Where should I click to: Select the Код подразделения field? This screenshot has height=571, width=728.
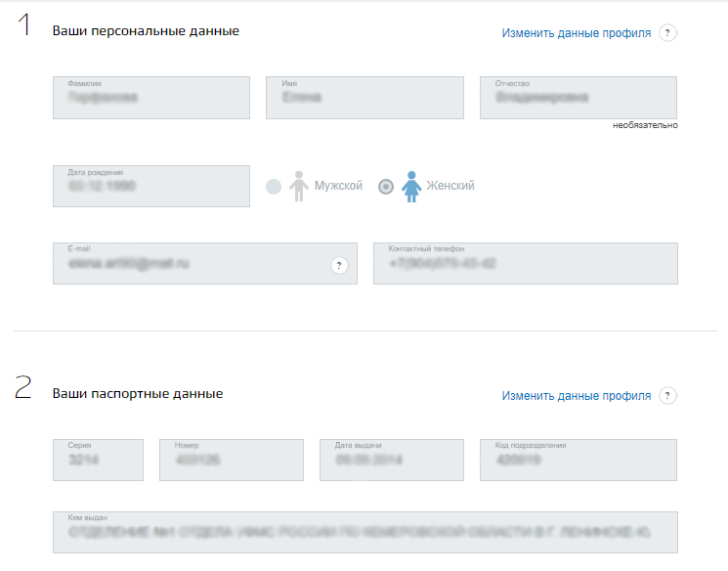pos(578,460)
